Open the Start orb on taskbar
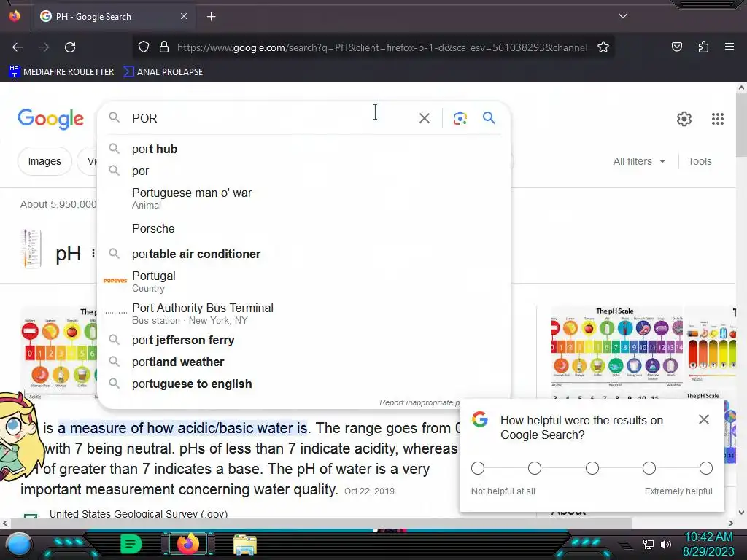The width and height of the screenshot is (747, 560). 19,545
